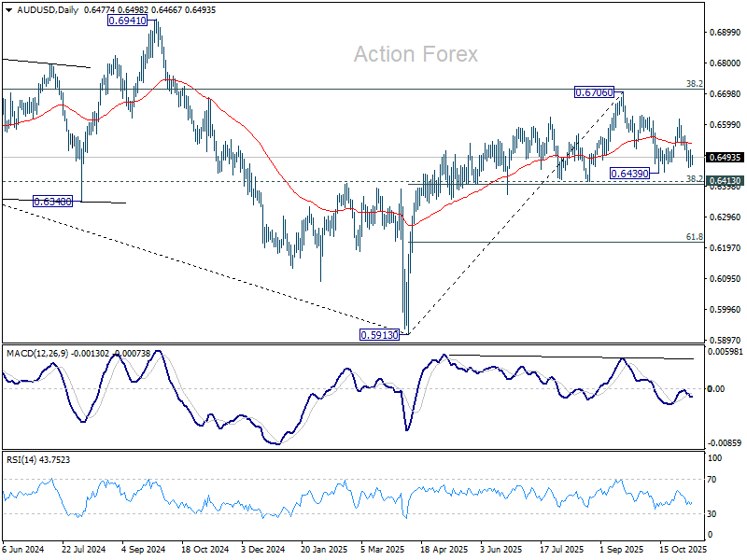Viewport: 747px width, 560px height.
Task: Click the 0.64390 support price label
Action: [630, 174]
